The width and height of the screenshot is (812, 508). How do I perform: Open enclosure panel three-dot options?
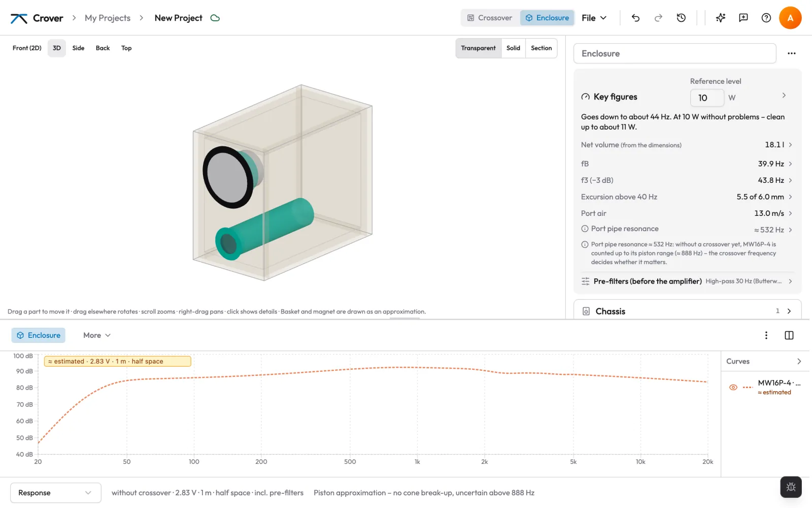tap(792, 53)
